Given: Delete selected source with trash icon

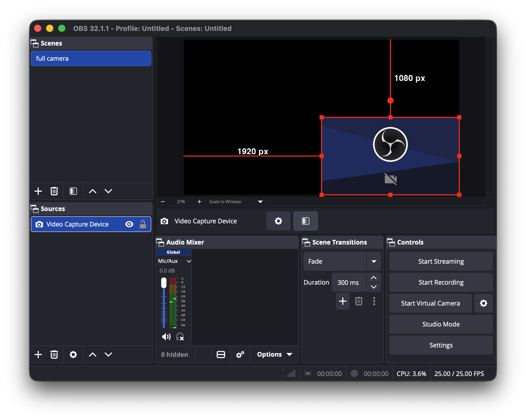Looking at the screenshot, I should click(x=54, y=355).
